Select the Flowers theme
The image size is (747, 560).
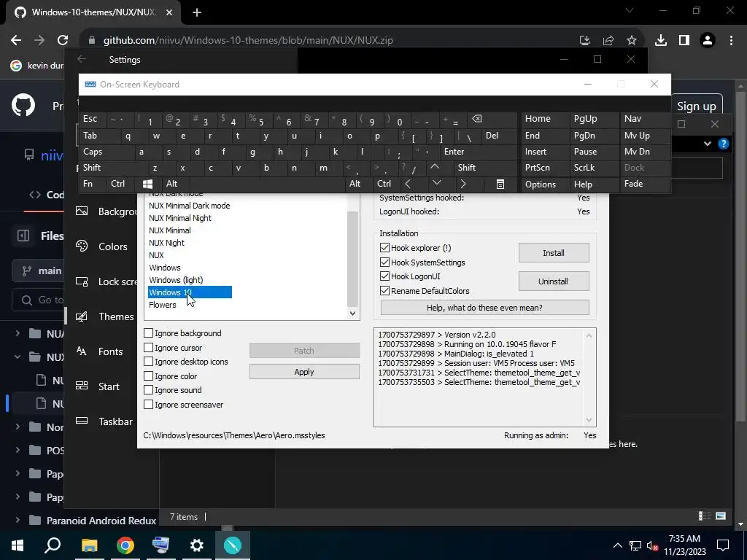tap(163, 305)
